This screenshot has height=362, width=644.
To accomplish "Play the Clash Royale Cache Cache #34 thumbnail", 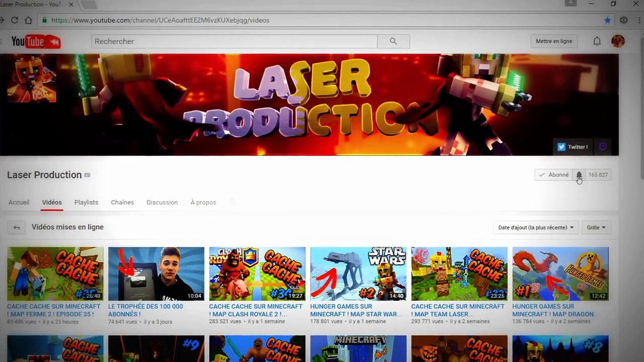I will click(257, 274).
